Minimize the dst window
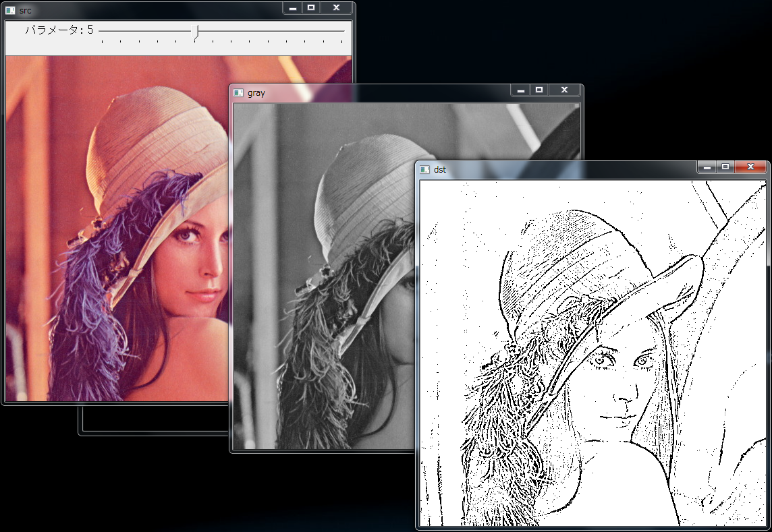The height and width of the screenshot is (532, 772). [707, 167]
